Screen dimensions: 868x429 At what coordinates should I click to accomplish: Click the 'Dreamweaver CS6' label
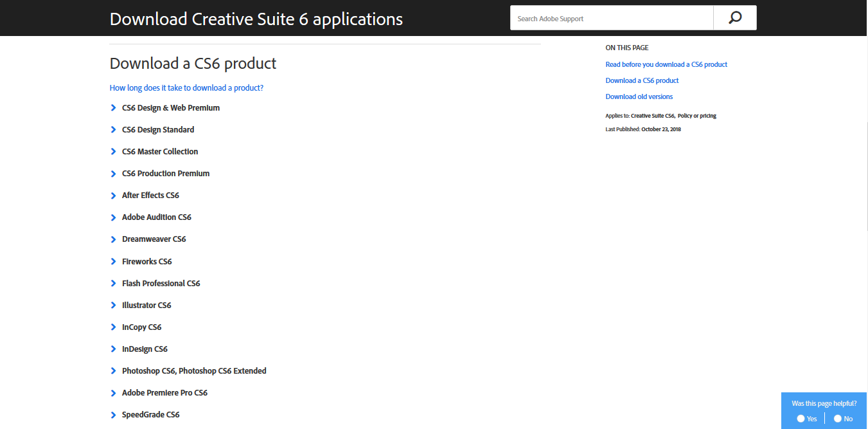(x=154, y=239)
